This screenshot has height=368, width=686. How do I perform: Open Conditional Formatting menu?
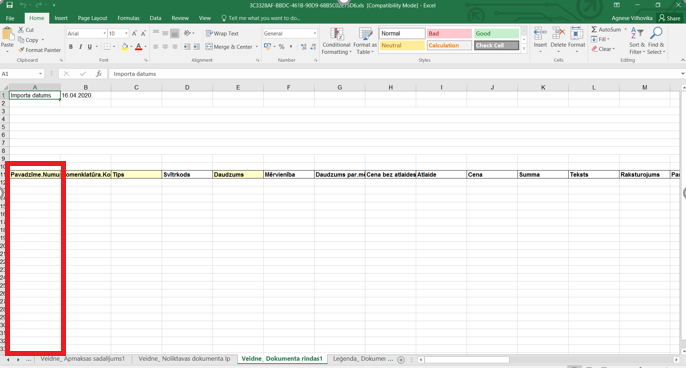[336, 41]
